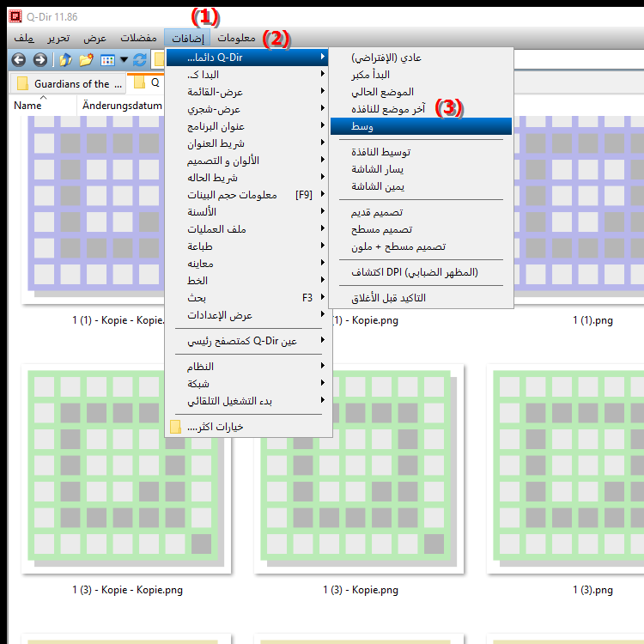This screenshot has height=644, width=644.
Task: Toggle التاكيد قبل الأغلاق option
Action: pyautogui.click(x=421, y=298)
